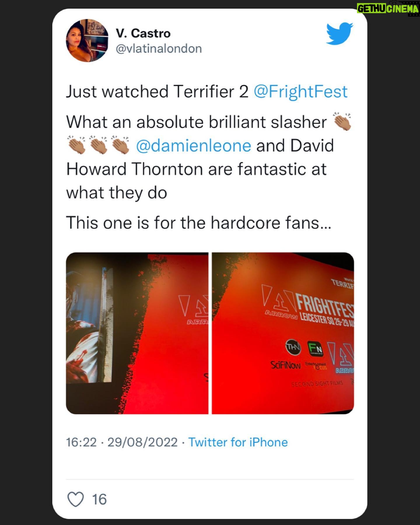
Task: View the right FrightFest screen photo
Action: 283,333
